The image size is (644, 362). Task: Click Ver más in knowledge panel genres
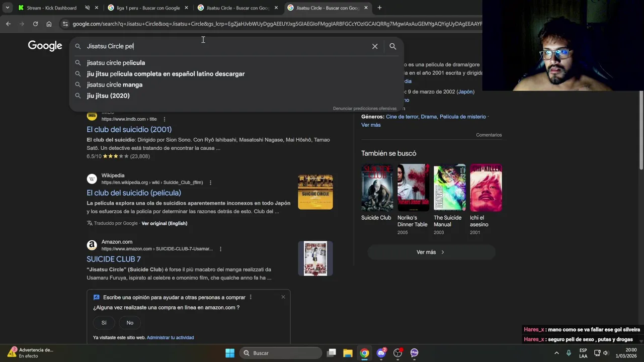pos(371,125)
